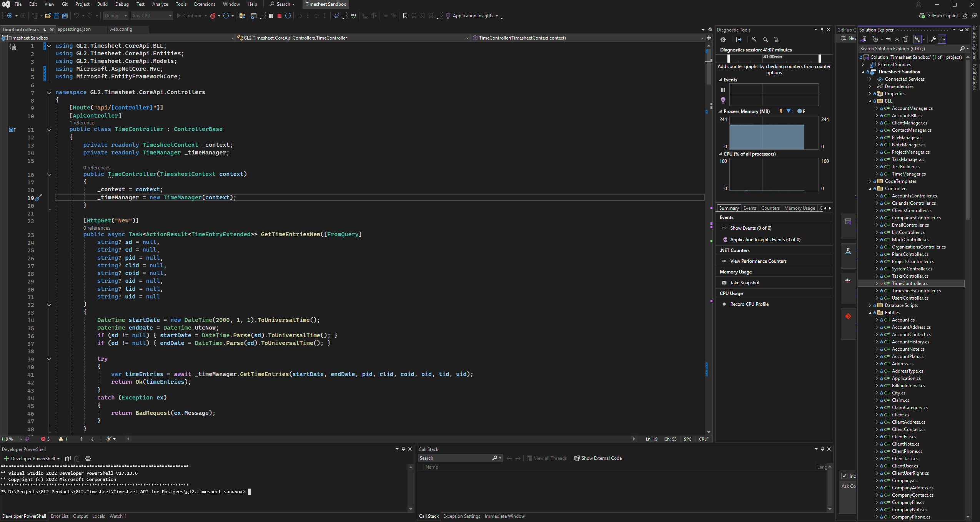Image resolution: width=980 pixels, height=522 pixels.
Task: Click Sync with Active Document icon
Action: [x=888, y=39]
